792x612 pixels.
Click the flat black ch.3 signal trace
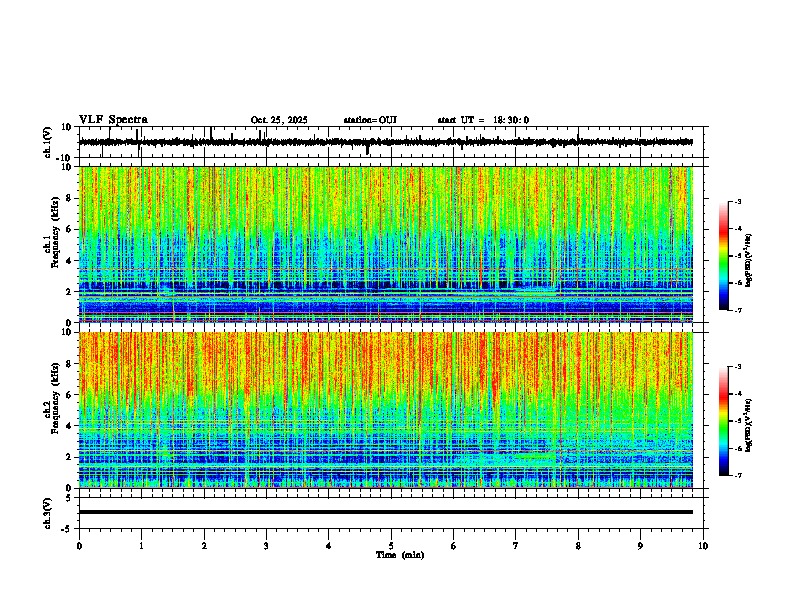pyautogui.click(x=386, y=512)
